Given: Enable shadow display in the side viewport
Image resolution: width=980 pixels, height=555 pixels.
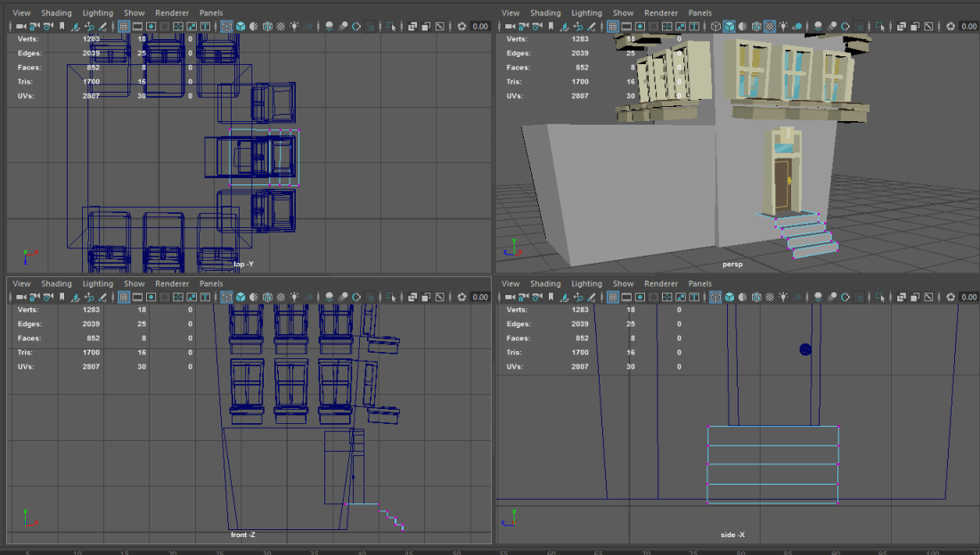Looking at the screenshot, I should [796, 297].
